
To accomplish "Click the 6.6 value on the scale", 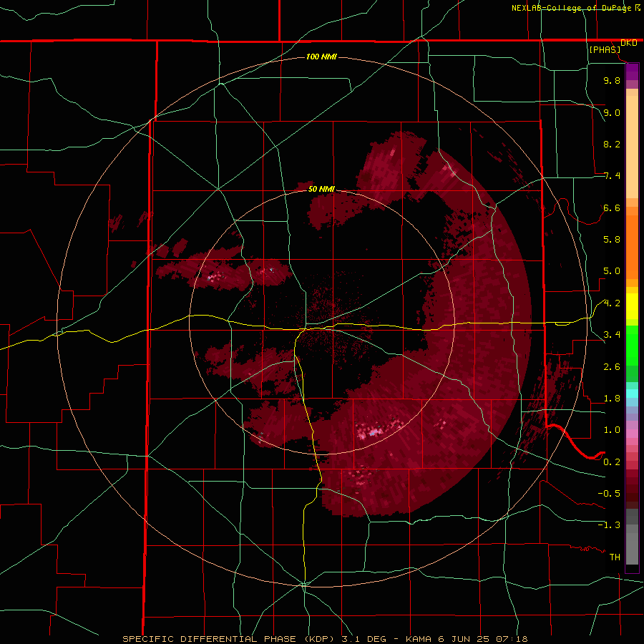I will click(612, 208).
